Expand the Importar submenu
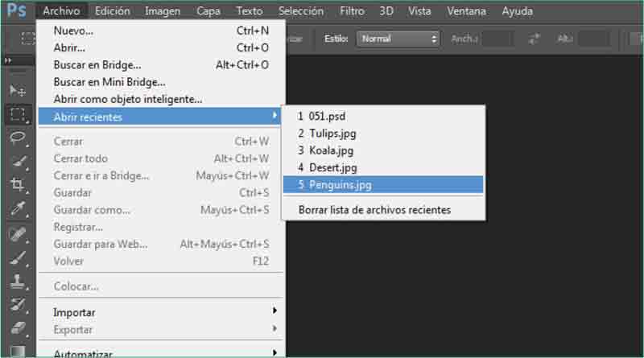The height and width of the screenshot is (358, 644). point(161,312)
